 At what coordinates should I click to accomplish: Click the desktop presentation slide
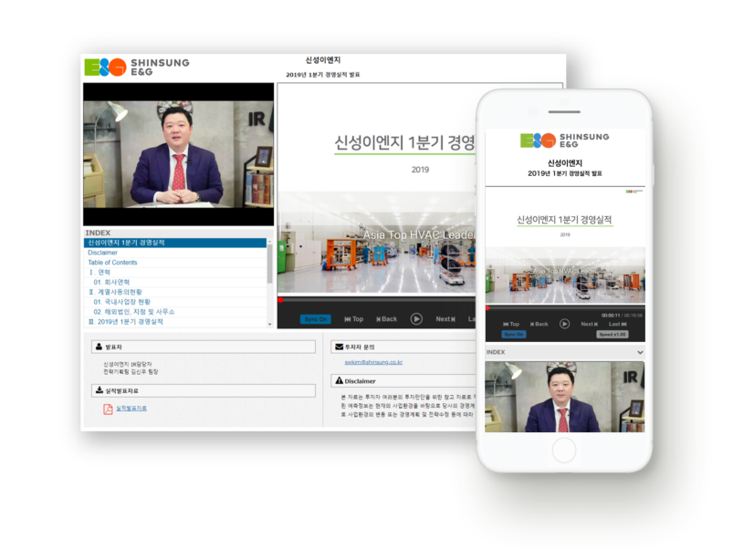tap(377, 189)
